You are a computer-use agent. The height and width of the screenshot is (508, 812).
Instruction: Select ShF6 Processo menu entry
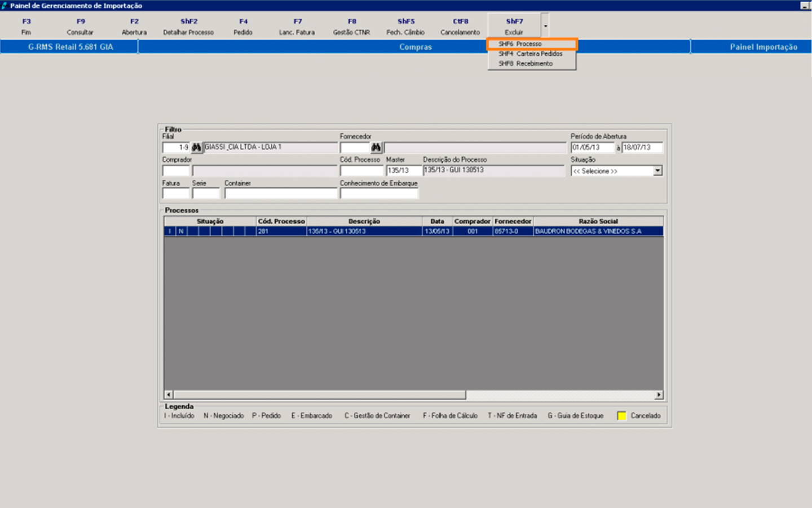click(531, 44)
